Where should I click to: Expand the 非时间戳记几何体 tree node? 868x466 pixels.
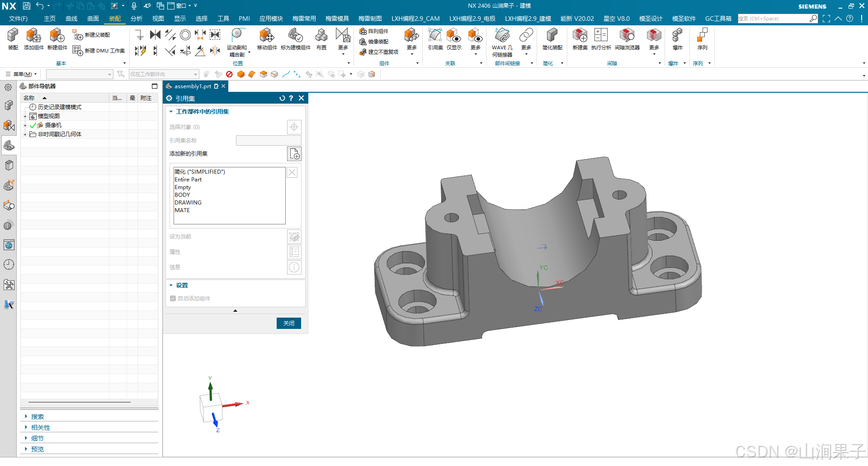[25, 134]
